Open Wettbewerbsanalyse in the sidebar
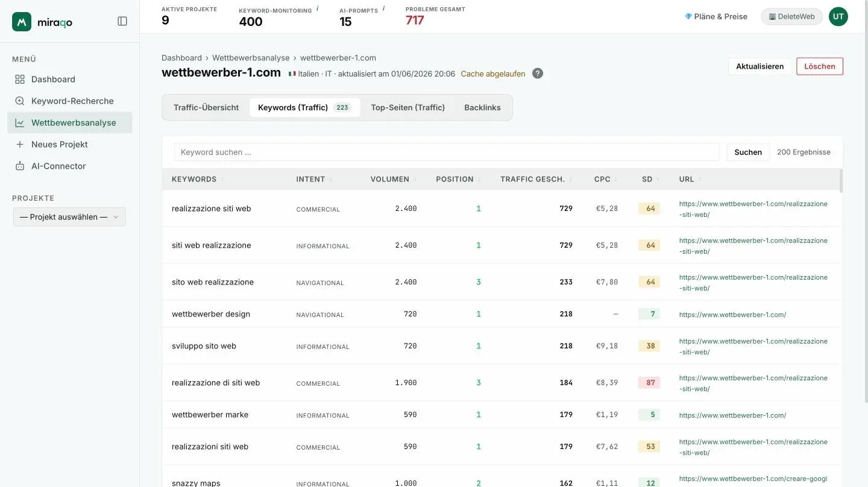The width and height of the screenshot is (868, 487). pos(69,122)
